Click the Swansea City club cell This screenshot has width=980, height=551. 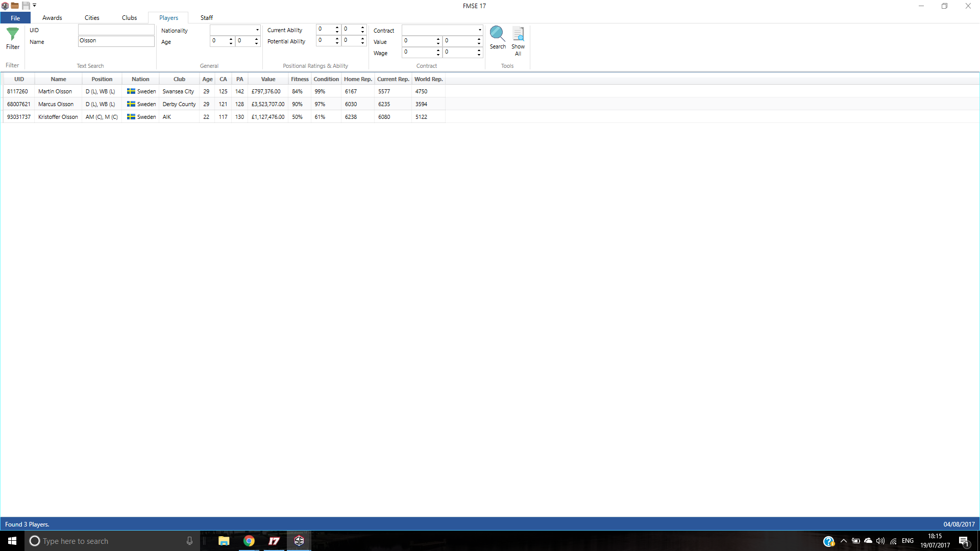(178, 91)
